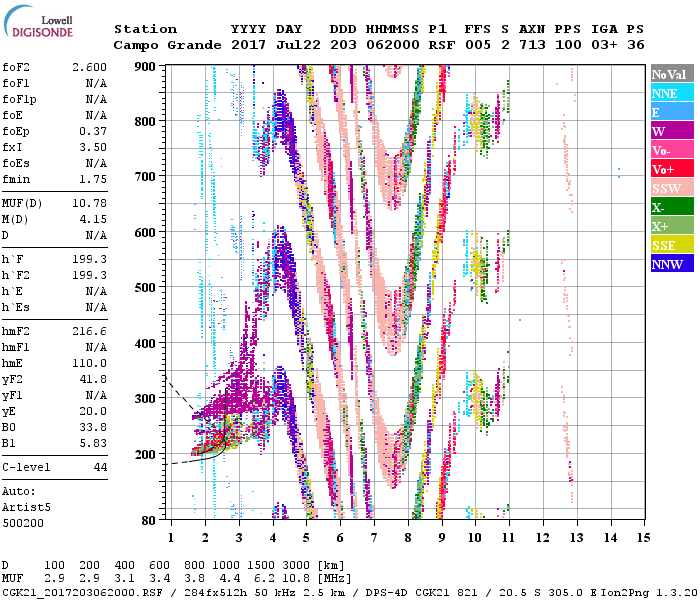Select the MUF(D) value 10.78
The image size is (700, 600).
click(89, 203)
